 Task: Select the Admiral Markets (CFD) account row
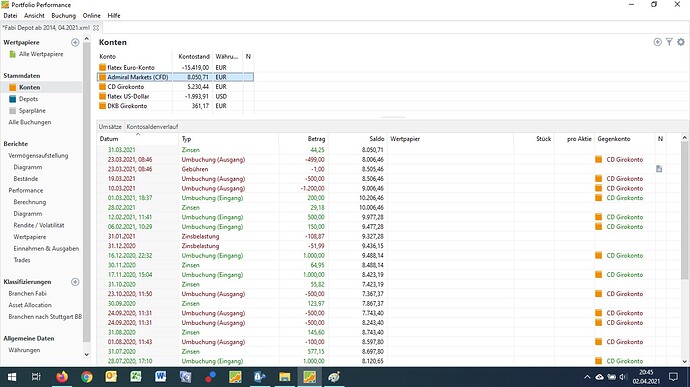click(176, 77)
